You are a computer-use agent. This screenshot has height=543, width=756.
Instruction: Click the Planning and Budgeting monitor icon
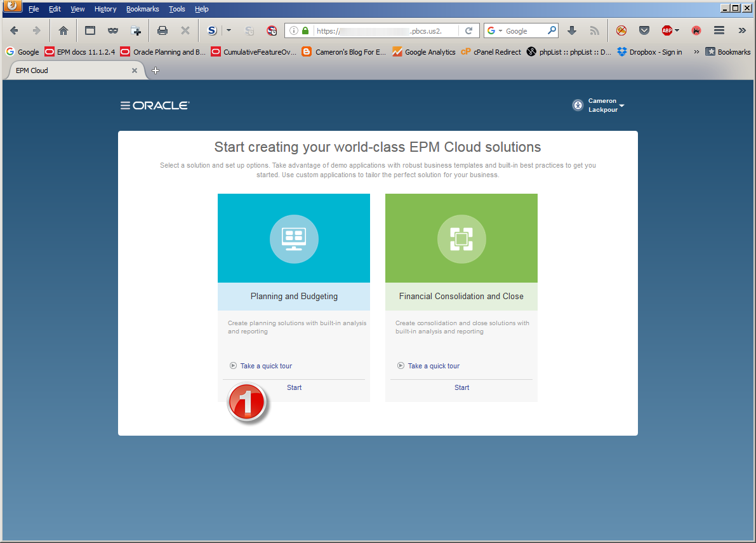point(294,239)
